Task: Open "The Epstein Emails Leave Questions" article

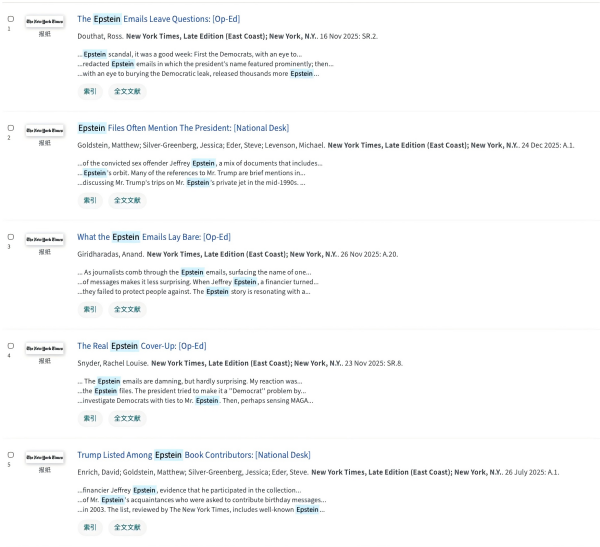Action: tap(158, 19)
